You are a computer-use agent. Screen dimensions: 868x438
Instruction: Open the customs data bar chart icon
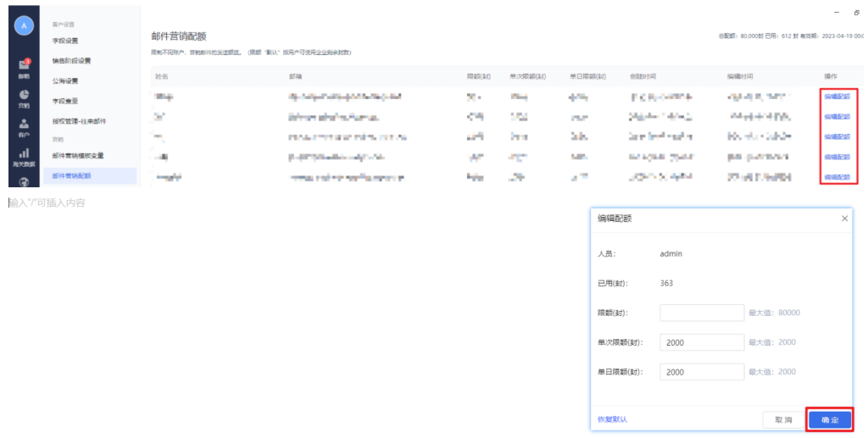point(24,155)
